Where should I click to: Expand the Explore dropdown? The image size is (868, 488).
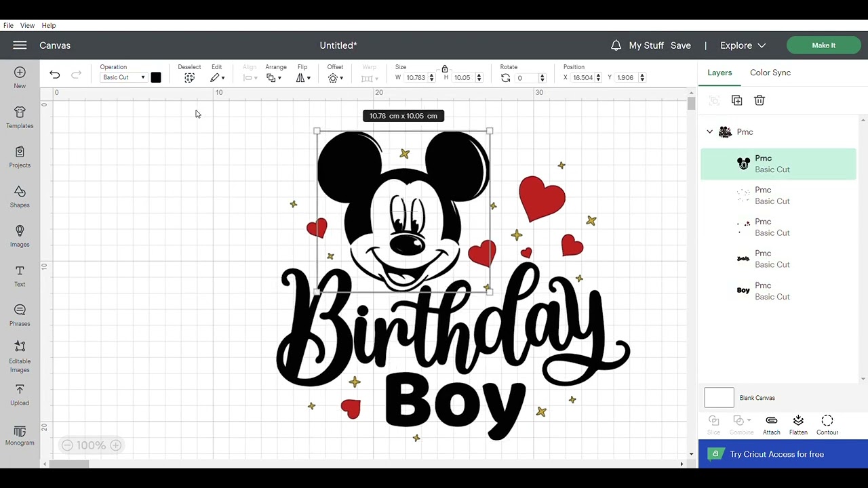click(x=743, y=45)
